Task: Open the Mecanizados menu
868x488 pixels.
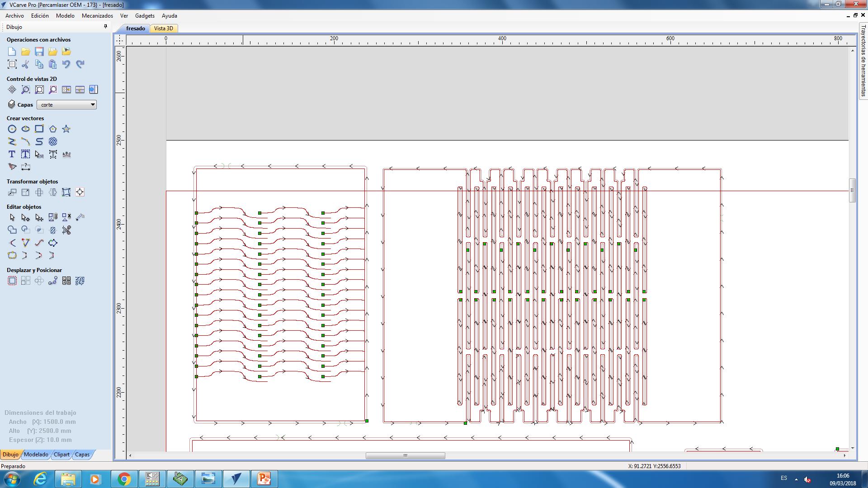Action: [x=97, y=16]
